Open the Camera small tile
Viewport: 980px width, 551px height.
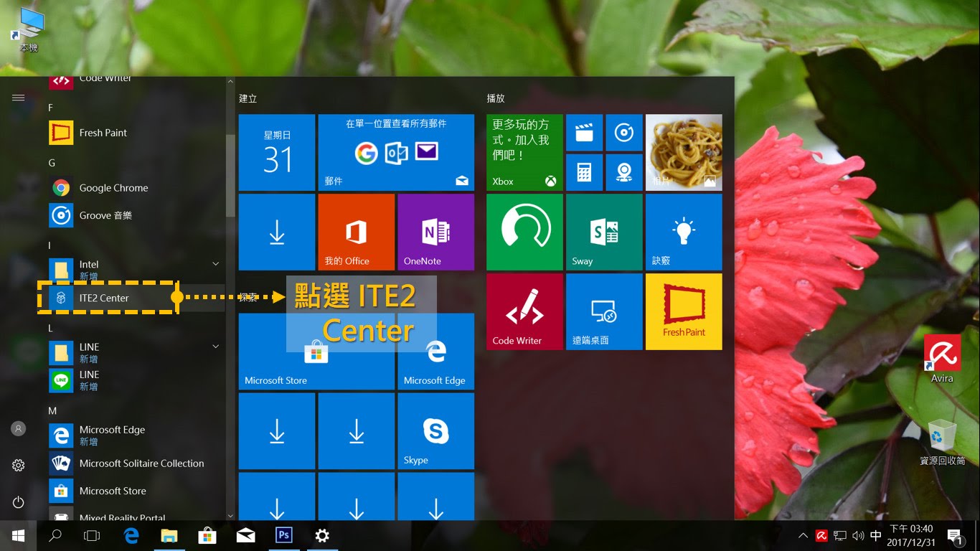(x=624, y=172)
